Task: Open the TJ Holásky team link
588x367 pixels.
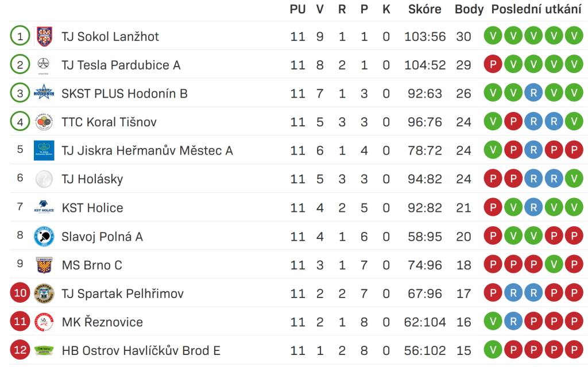Action: [x=92, y=179]
